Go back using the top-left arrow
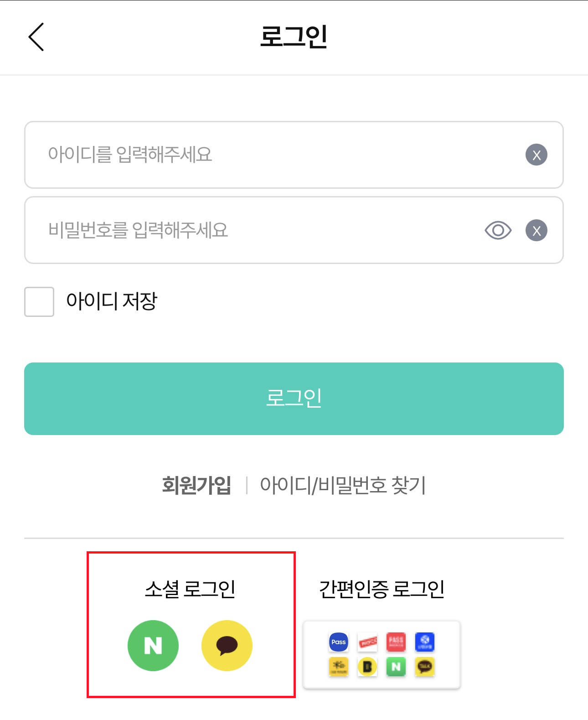This screenshot has width=588, height=720. click(36, 36)
